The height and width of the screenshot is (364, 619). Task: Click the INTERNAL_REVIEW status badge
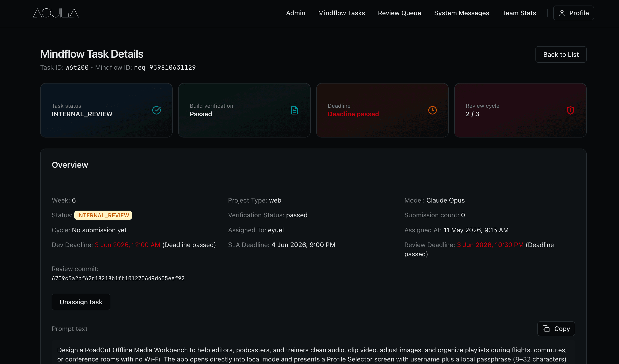coord(103,215)
